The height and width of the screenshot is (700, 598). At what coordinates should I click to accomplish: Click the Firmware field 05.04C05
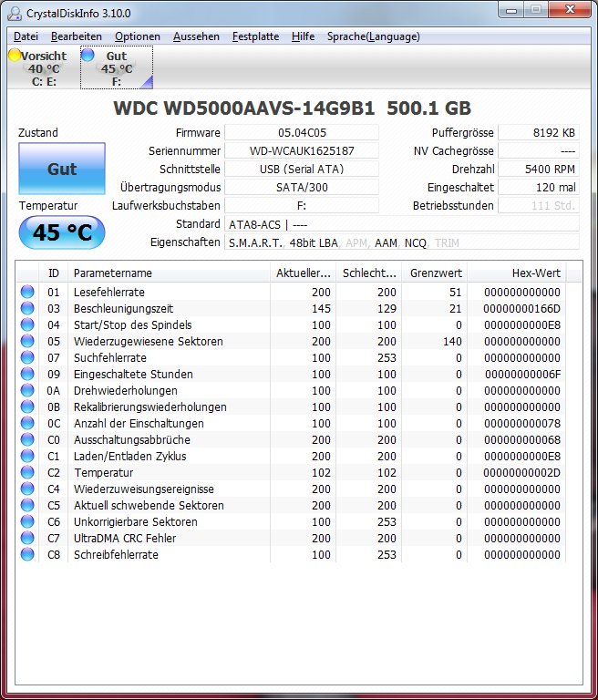[302, 132]
